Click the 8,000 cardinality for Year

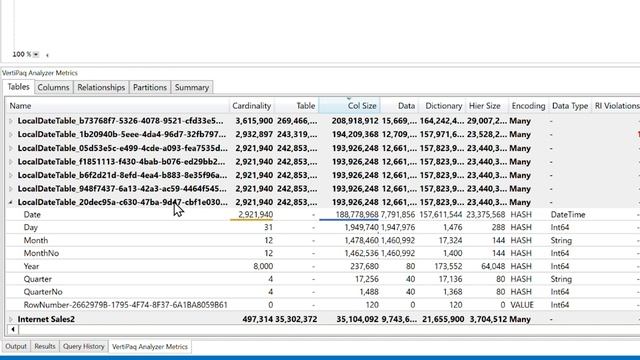point(263,266)
